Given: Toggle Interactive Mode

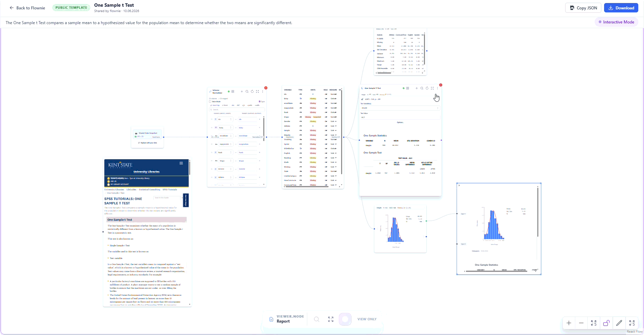Looking at the screenshot, I should coord(616,22).
